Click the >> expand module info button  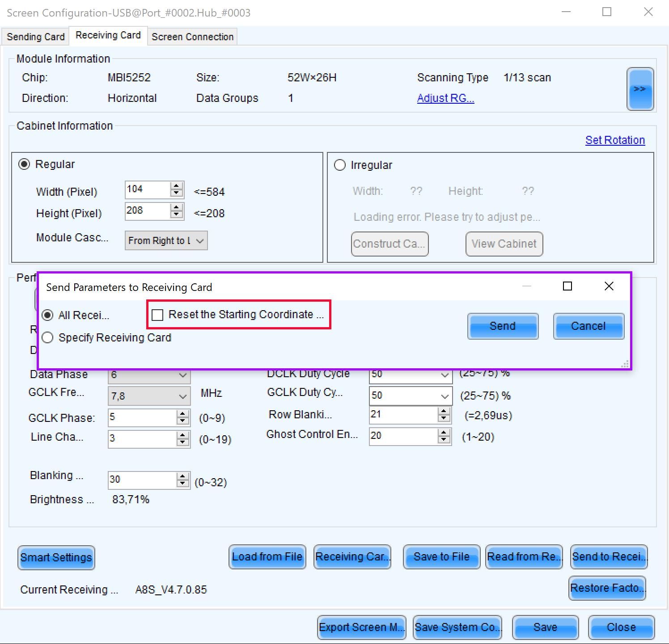640,89
